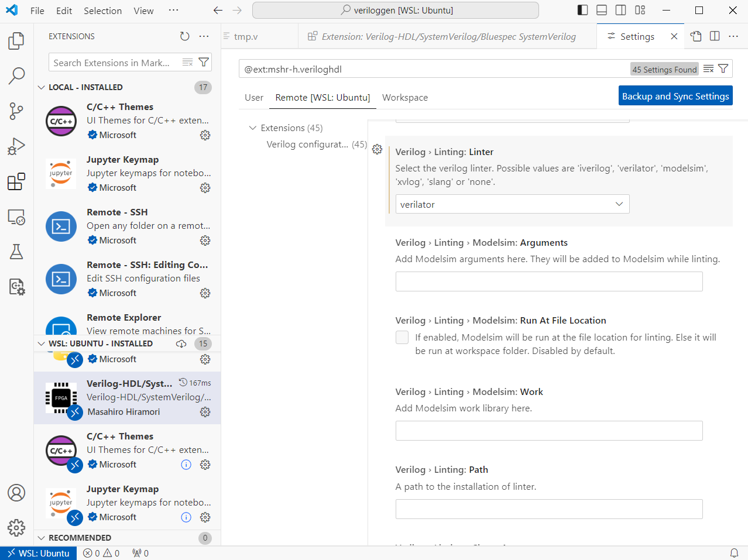Click the Modelsim Work library field

point(549,431)
